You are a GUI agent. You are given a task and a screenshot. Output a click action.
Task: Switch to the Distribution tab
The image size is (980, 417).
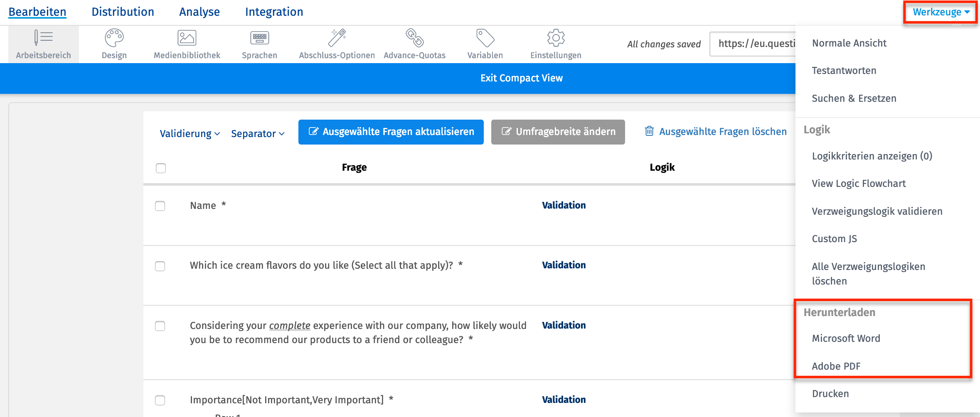point(123,12)
